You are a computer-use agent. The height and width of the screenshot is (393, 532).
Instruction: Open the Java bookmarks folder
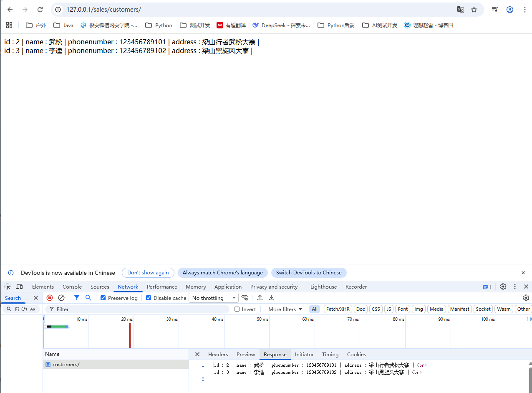tap(63, 25)
